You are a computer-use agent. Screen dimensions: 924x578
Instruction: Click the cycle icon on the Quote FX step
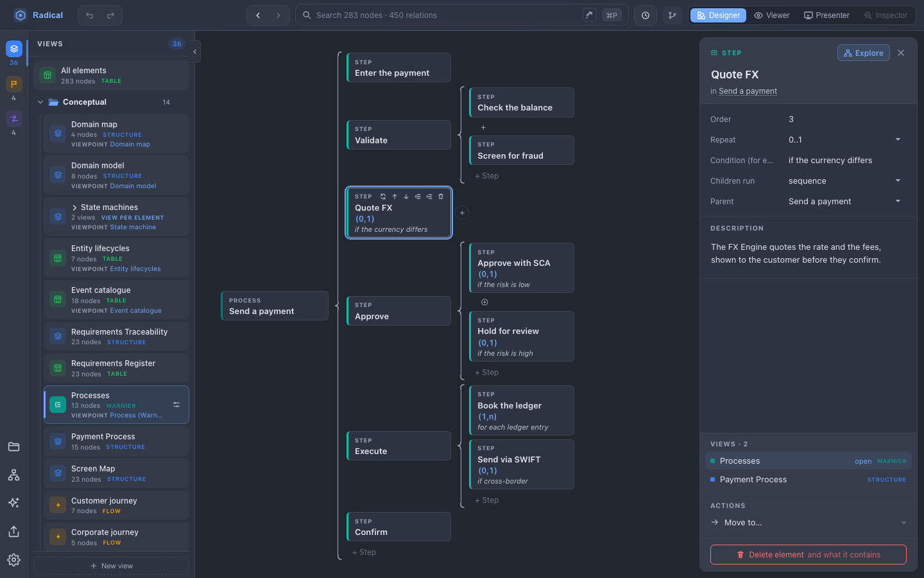383,197
